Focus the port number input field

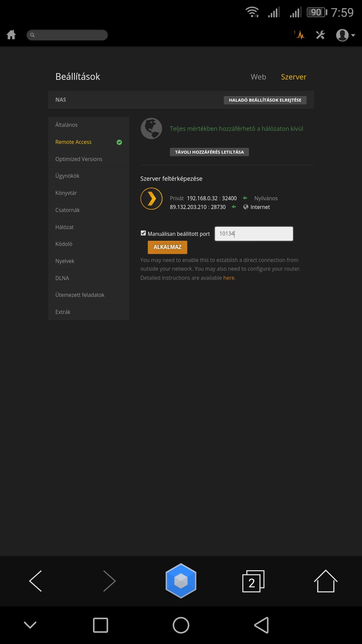coord(254,234)
